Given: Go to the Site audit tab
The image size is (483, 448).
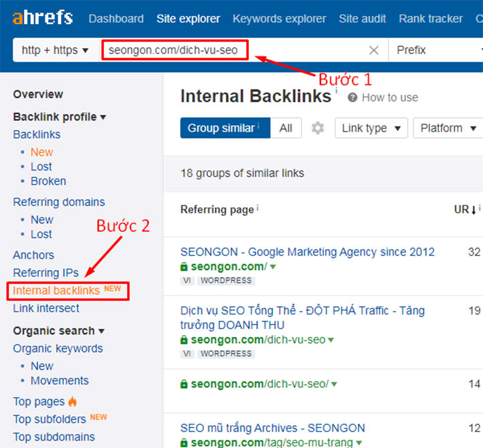Looking at the screenshot, I should tap(363, 19).
